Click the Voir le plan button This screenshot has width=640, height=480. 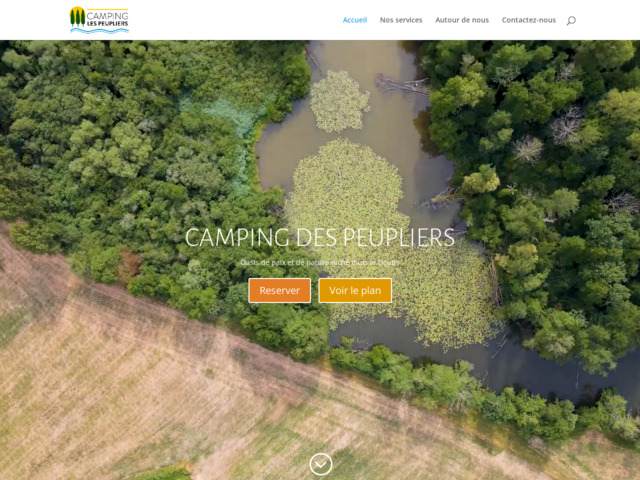click(x=355, y=291)
